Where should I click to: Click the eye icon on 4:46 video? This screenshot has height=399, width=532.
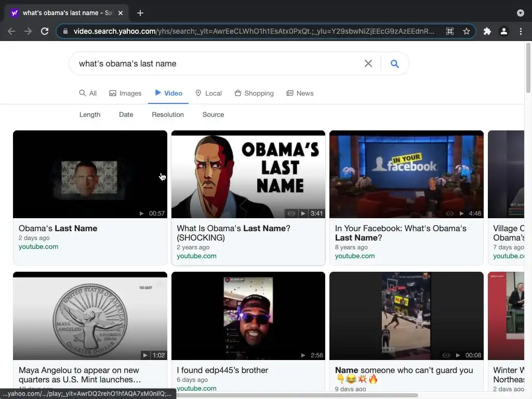coord(449,214)
